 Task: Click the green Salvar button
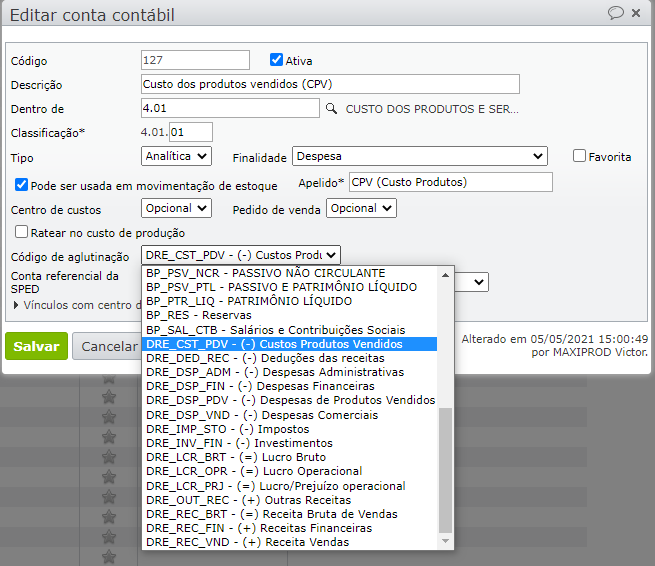tap(36, 346)
